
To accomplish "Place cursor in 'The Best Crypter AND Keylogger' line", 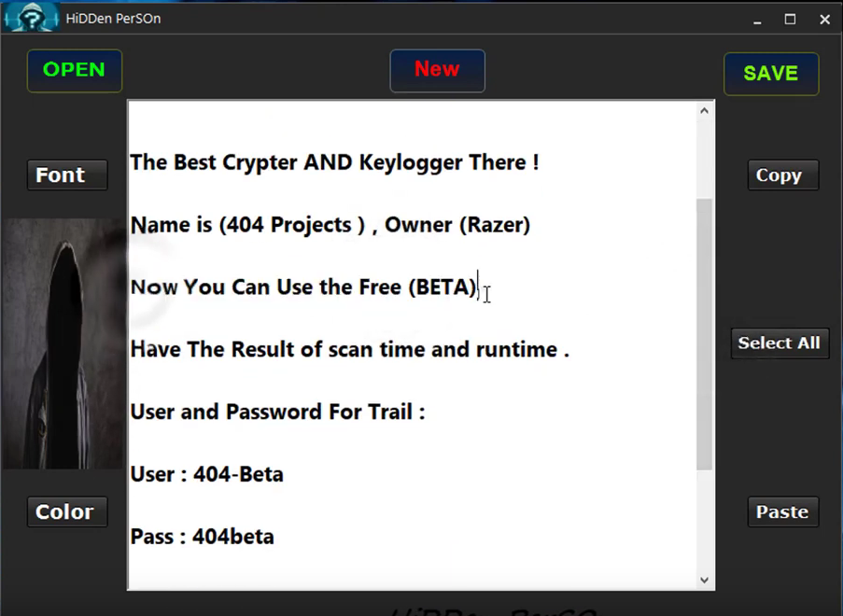I will click(x=334, y=162).
